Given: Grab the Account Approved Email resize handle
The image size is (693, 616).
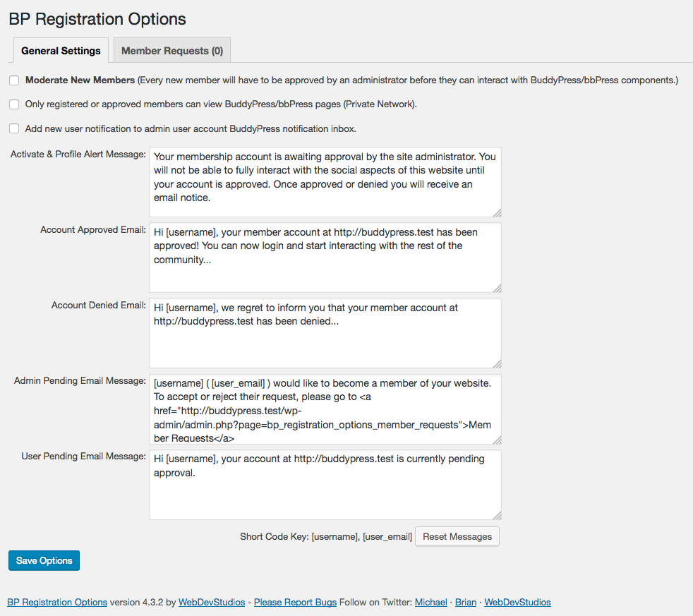Looking at the screenshot, I should pyautogui.click(x=497, y=288).
